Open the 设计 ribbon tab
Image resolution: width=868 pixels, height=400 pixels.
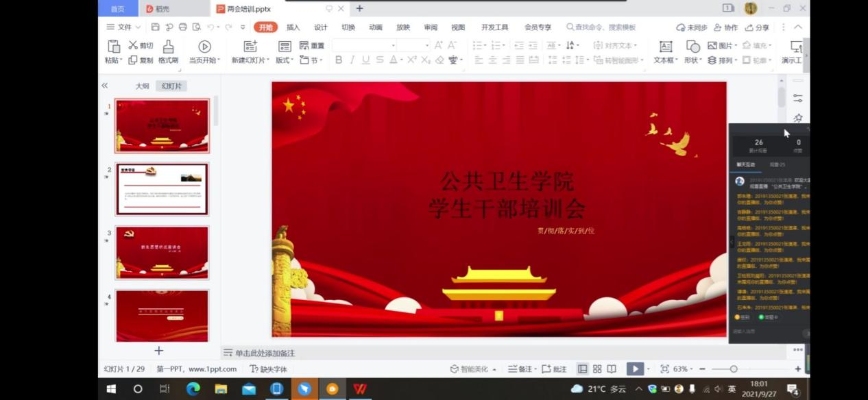pos(320,27)
